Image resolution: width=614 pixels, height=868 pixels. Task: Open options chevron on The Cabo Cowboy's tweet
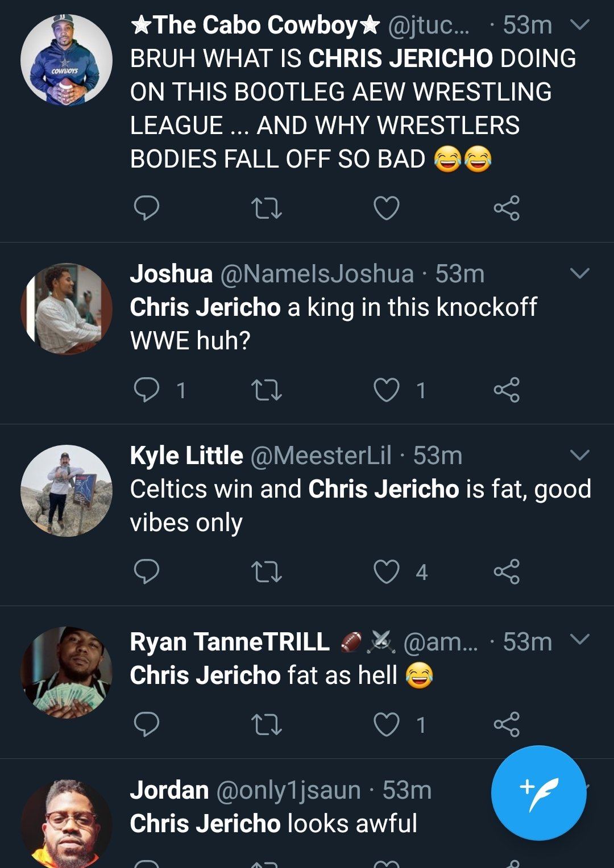tap(579, 25)
